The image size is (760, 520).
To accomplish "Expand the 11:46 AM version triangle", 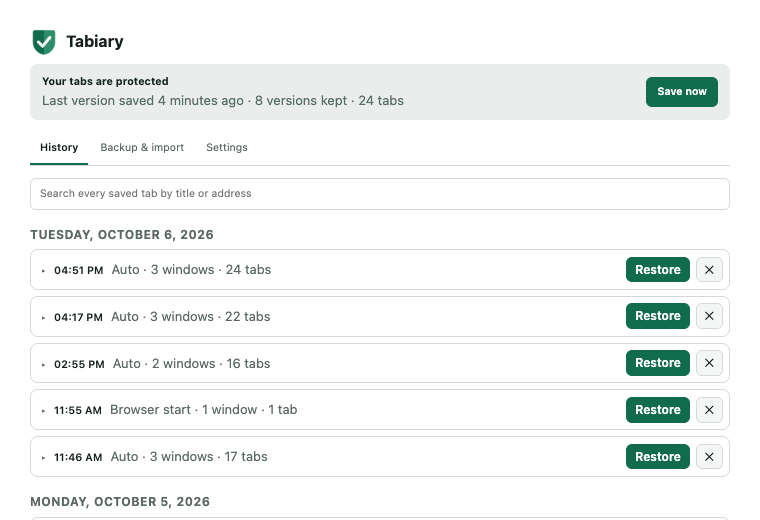I will [x=43, y=457].
